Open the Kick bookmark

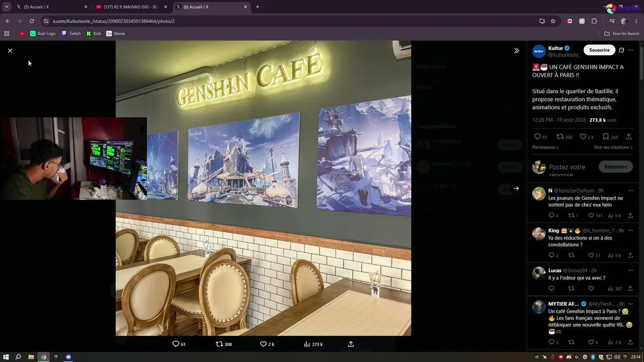(94, 34)
